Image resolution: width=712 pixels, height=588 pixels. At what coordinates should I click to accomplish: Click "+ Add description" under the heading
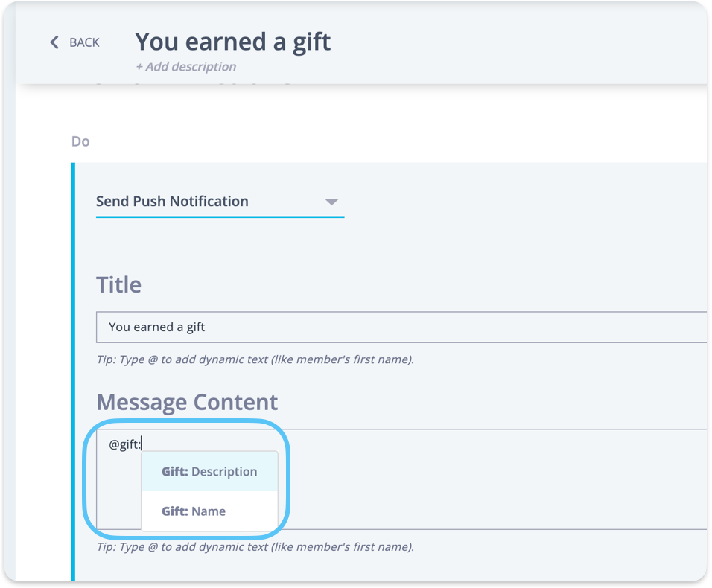pyautogui.click(x=185, y=66)
